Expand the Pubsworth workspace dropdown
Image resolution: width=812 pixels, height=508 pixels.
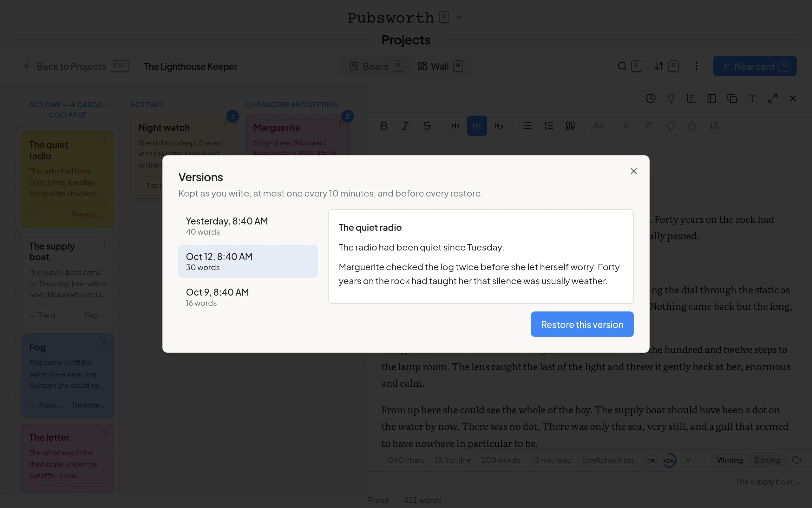point(459,17)
